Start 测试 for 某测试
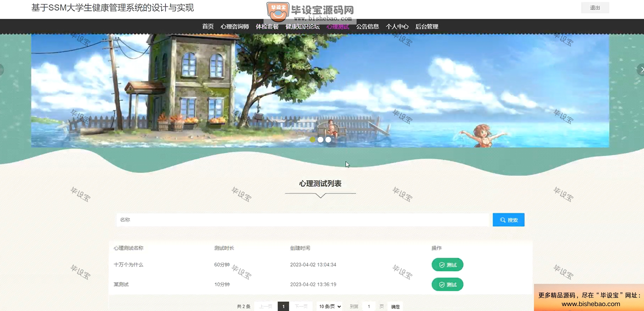Screen dimensions: 644x311 [447, 285]
